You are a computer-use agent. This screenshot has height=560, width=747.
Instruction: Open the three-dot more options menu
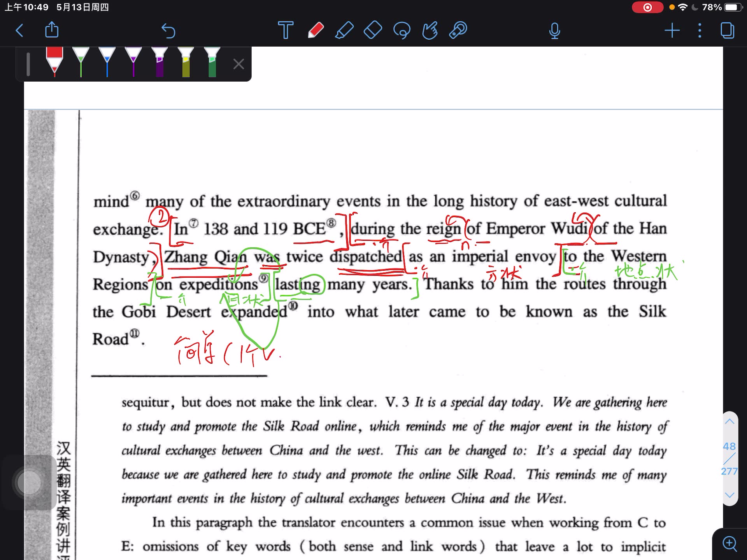[700, 30]
